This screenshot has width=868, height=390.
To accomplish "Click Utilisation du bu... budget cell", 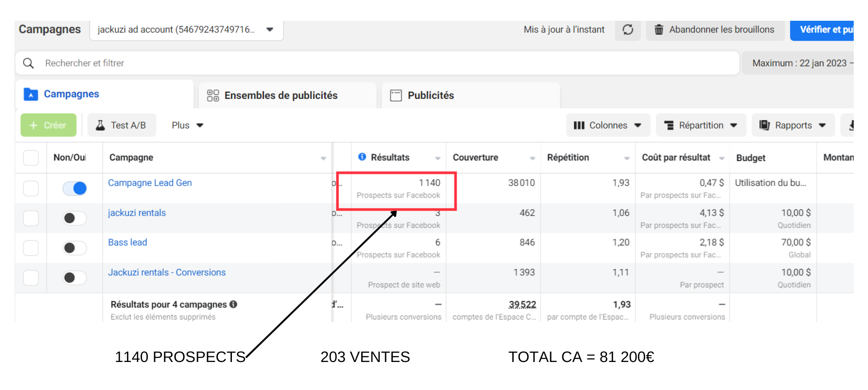I will (x=770, y=183).
